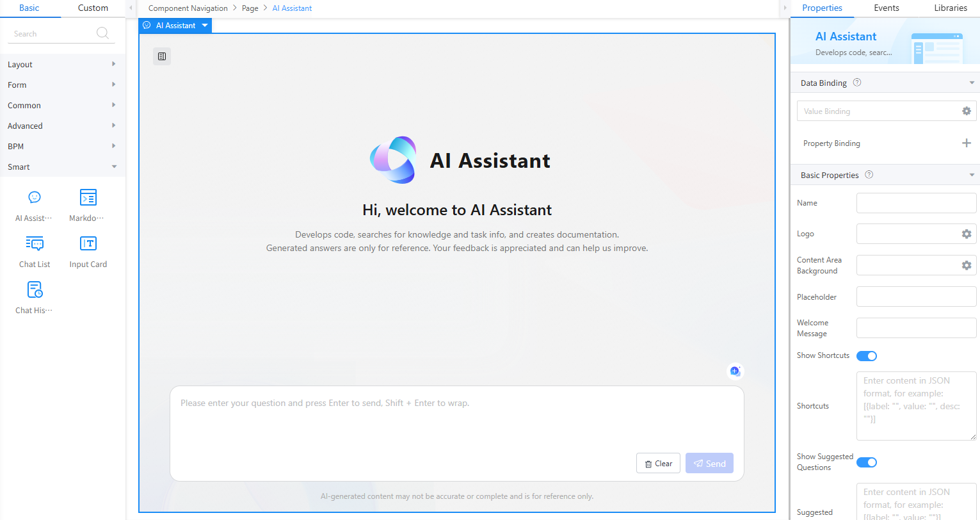This screenshot has width=980, height=520.
Task: Click the Property Binding label
Action: pyautogui.click(x=831, y=143)
